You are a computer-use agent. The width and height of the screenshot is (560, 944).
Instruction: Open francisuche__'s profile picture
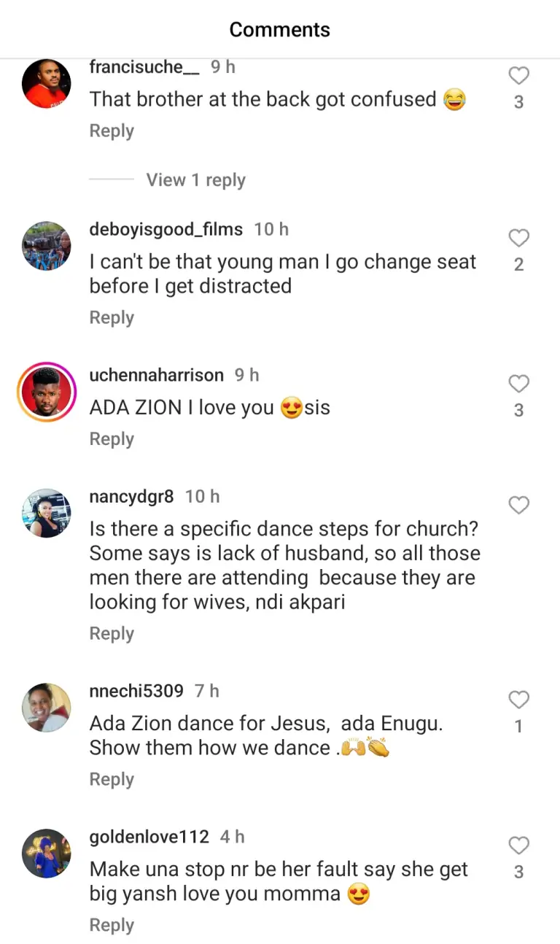(x=47, y=84)
